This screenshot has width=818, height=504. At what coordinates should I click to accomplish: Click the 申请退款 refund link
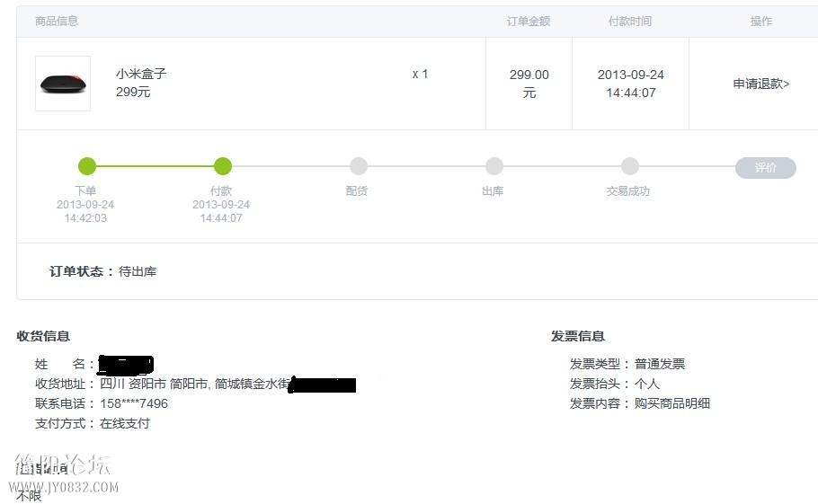(x=761, y=84)
